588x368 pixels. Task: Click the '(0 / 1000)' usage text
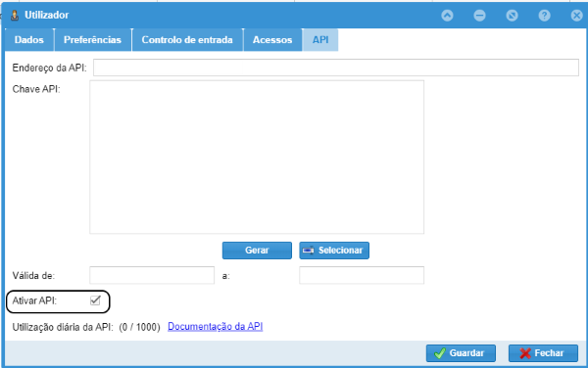pyautogui.click(x=139, y=327)
